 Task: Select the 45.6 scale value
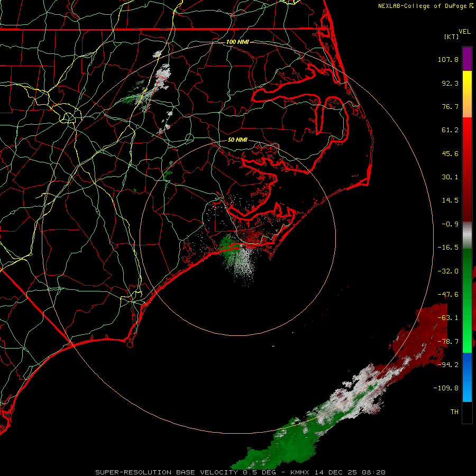(x=450, y=153)
